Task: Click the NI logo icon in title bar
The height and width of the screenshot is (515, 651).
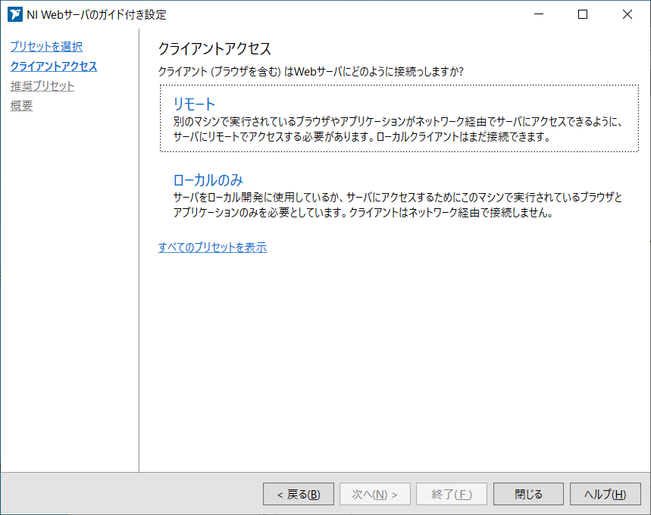Action: point(15,15)
